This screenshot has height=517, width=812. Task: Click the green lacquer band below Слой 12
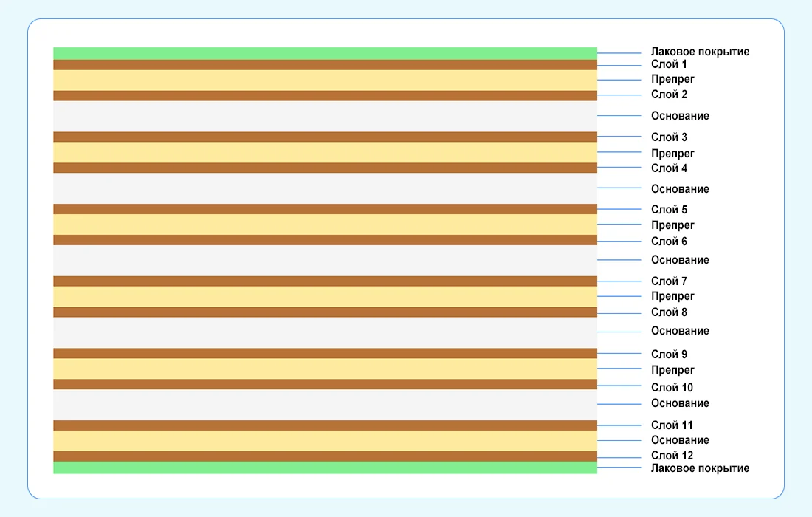point(325,468)
